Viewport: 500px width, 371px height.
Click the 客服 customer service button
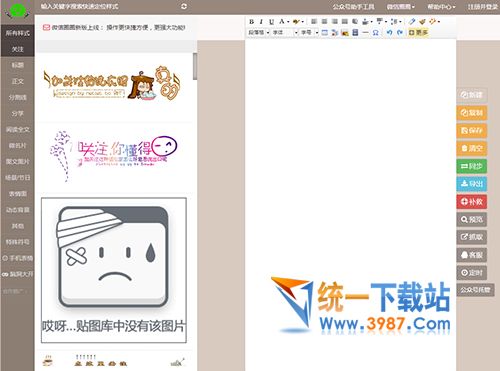tap(472, 255)
